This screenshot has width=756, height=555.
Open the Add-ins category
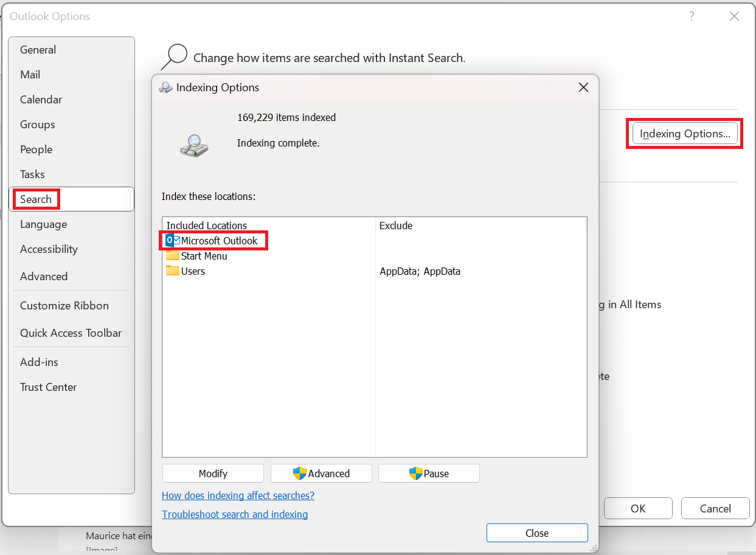point(71,362)
